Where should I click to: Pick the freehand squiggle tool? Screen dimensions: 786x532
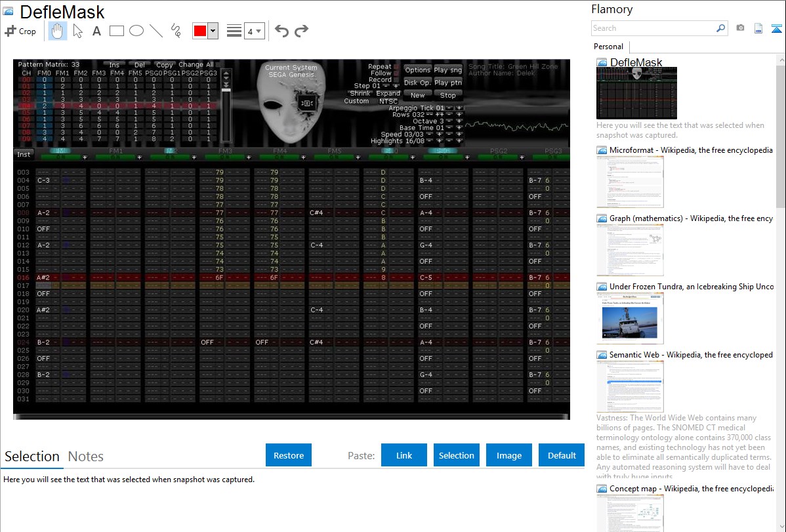tap(176, 31)
